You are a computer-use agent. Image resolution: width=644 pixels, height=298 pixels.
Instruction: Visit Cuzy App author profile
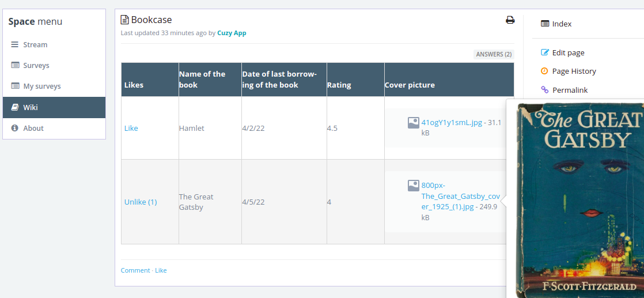(232, 33)
